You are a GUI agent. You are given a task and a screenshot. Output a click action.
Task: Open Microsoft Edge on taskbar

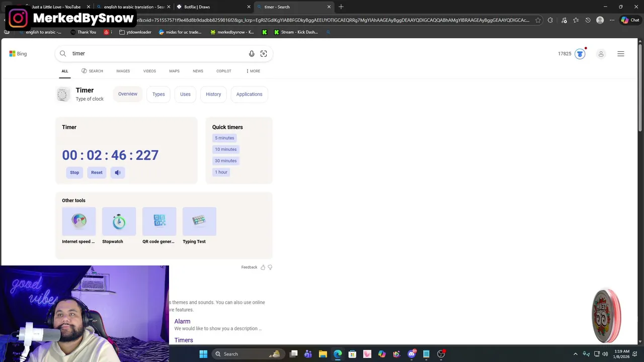[x=338, y=354]
